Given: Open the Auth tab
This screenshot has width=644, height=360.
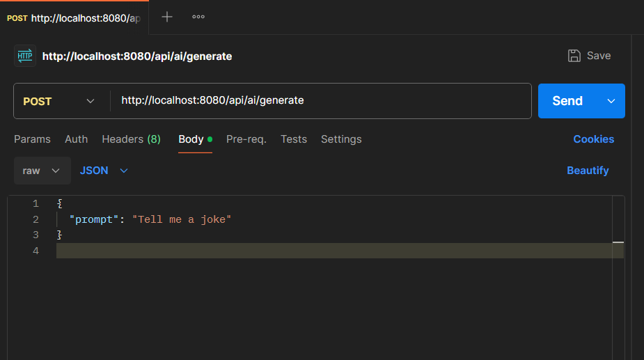Looking at the screenshot, I should click(77, 139).
